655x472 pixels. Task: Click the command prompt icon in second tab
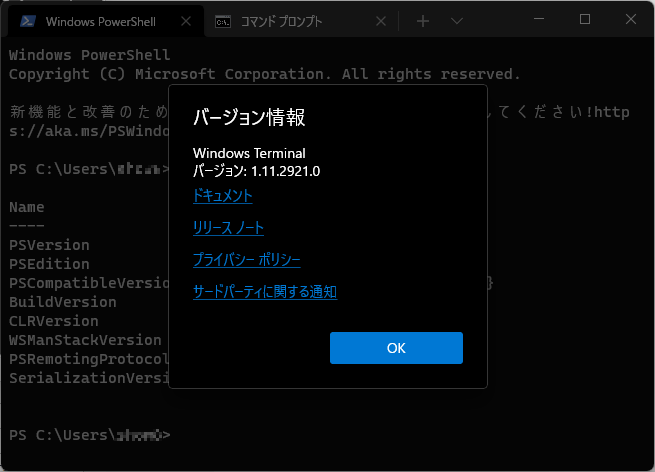coord(223,21)
